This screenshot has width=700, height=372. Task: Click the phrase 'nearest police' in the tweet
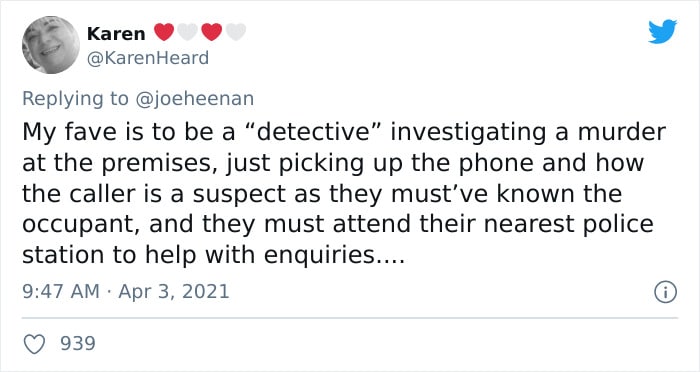568,224
